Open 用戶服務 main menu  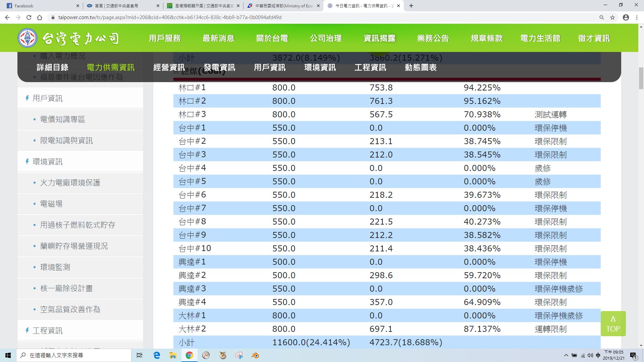[x=165, y=38]
